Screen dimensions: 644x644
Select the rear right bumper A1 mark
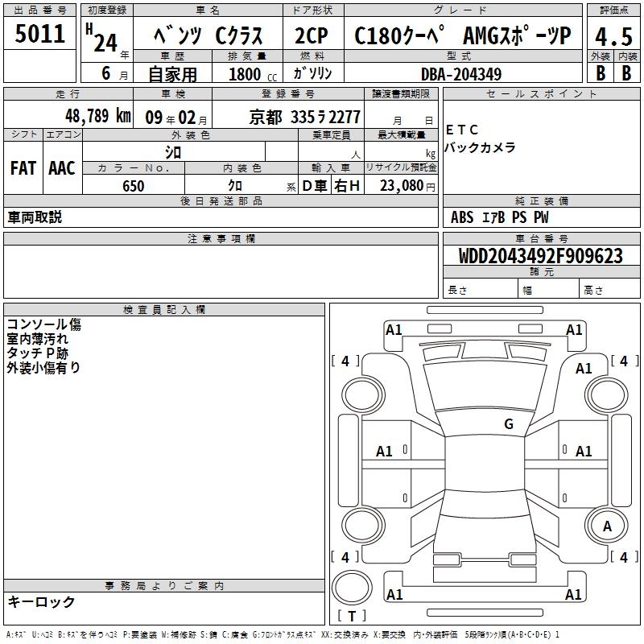(x=573, y=594)
